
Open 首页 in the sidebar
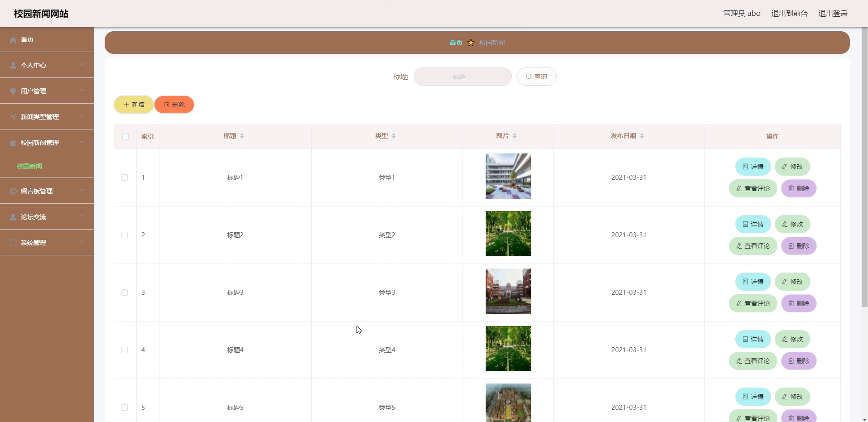[x=47, y=39]
